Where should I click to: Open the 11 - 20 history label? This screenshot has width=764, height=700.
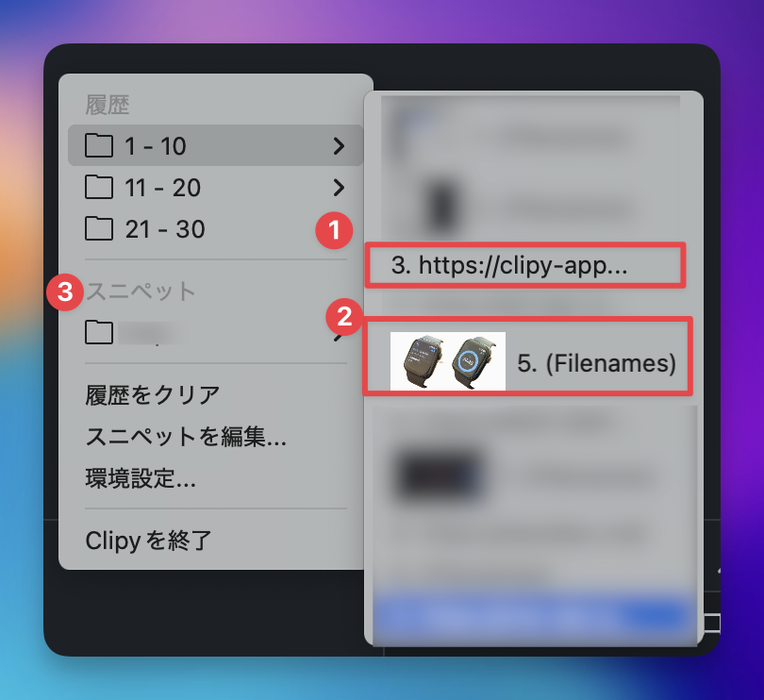click(162, 188)
